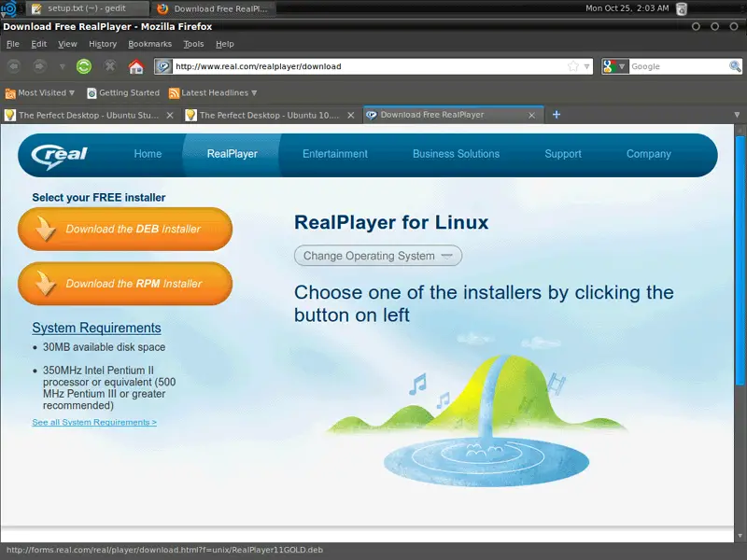Close the Perfect Desktop Ubuntu 10... tab
Screen dimensions: 747x560
pyautogui.click(x=351, y=115)
